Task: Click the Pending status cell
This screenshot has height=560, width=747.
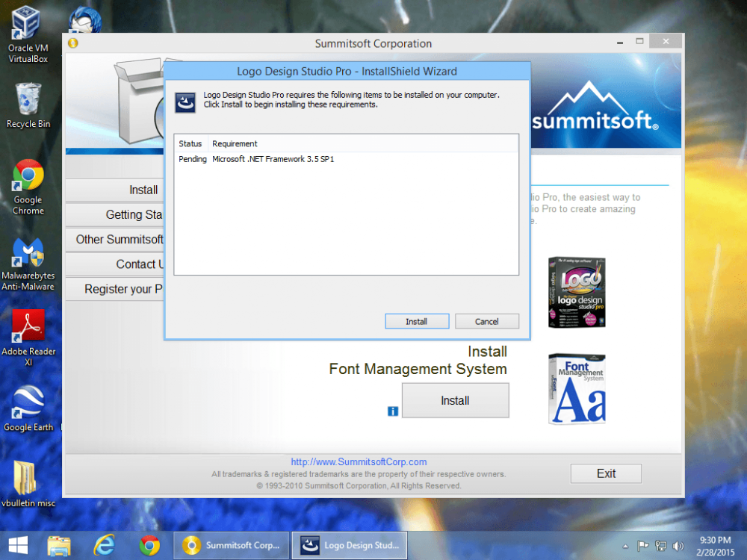Action: [x=193, y=159]
